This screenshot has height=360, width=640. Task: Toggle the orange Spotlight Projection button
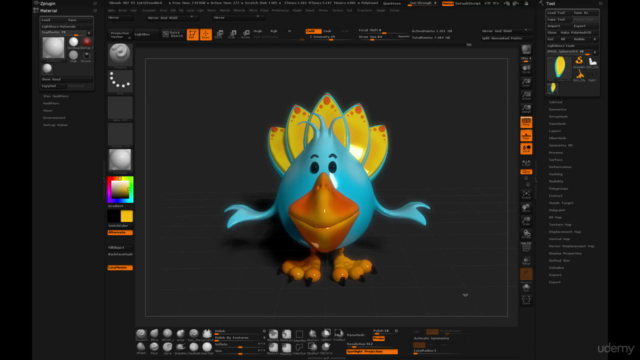372,351
